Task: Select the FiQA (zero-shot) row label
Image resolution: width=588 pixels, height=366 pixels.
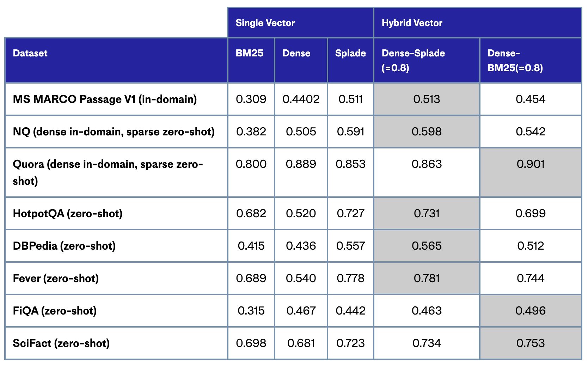Action: click(55, 311)
